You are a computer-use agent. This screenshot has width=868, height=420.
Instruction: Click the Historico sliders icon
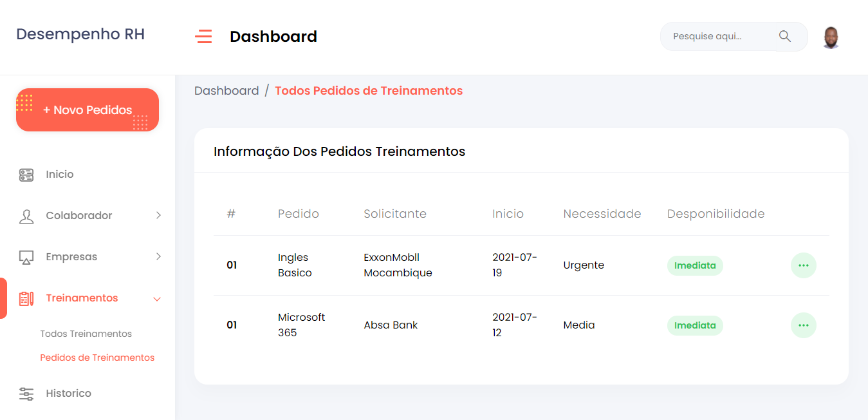pyautogui.click(x=26, y=394)
